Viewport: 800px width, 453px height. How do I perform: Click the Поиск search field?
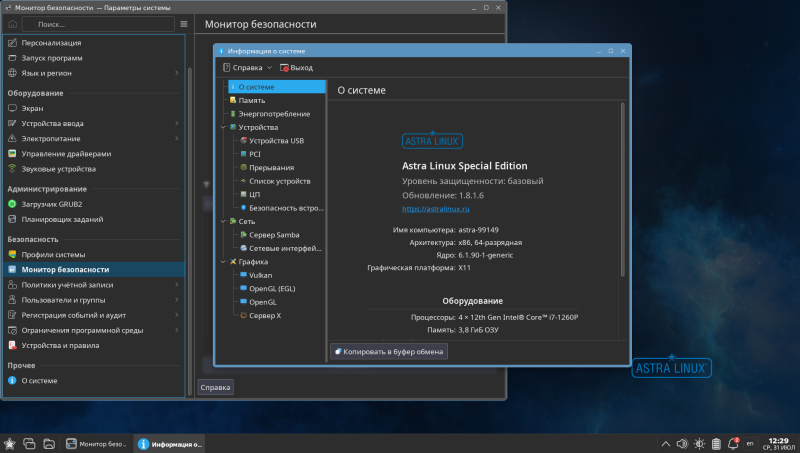(99, 24)
